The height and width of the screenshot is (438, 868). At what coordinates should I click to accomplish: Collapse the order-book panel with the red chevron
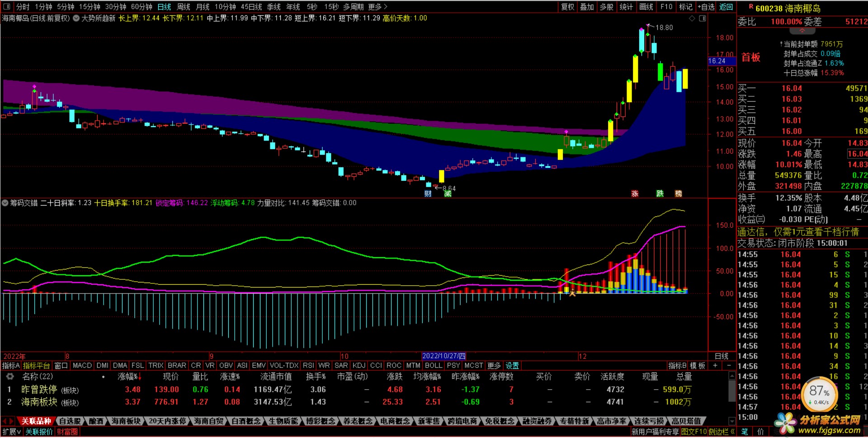pyautogui.click(x=802, y=31)
